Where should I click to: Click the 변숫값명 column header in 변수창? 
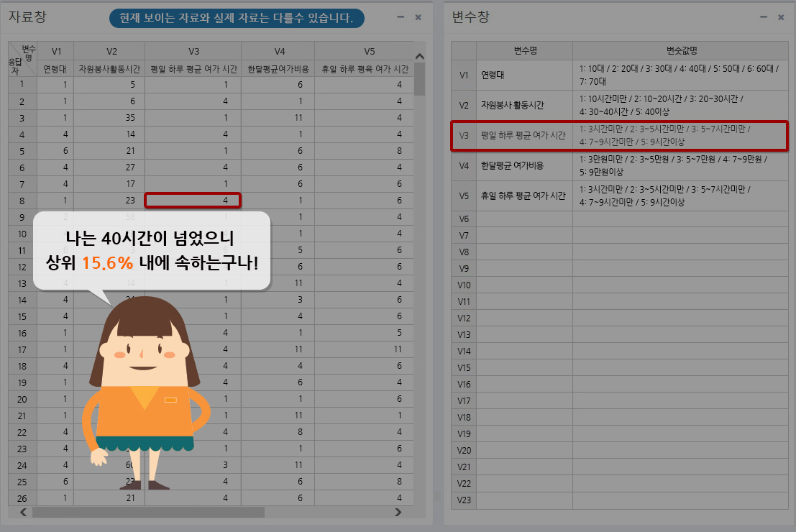(x=681, y=51)
